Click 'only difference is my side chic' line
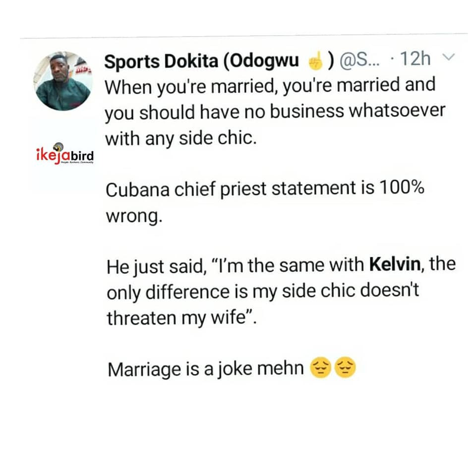The width and height of the screenshot is (476, 476). (262, 292)
